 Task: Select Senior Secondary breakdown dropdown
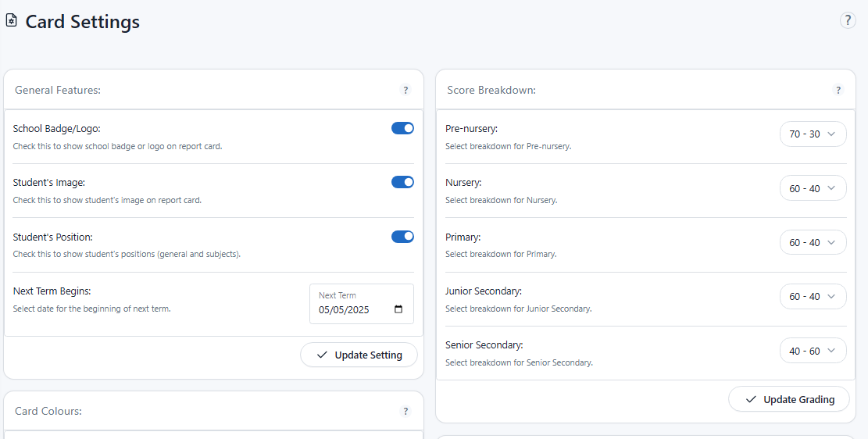[813, 351]
